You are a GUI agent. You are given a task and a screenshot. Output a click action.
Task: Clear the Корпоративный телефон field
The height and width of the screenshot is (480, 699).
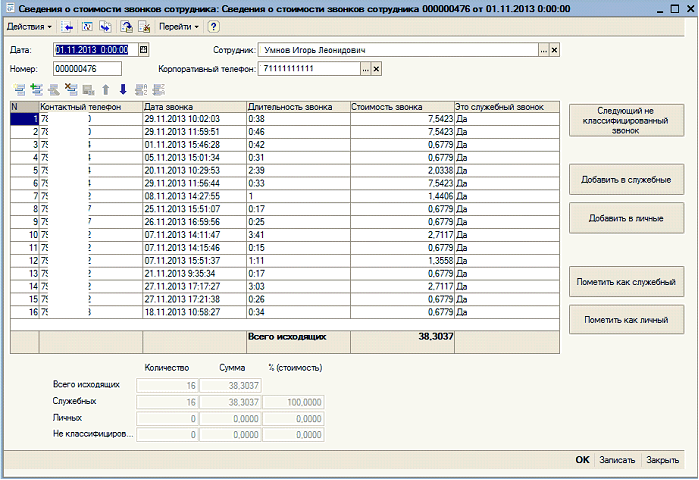376,69
